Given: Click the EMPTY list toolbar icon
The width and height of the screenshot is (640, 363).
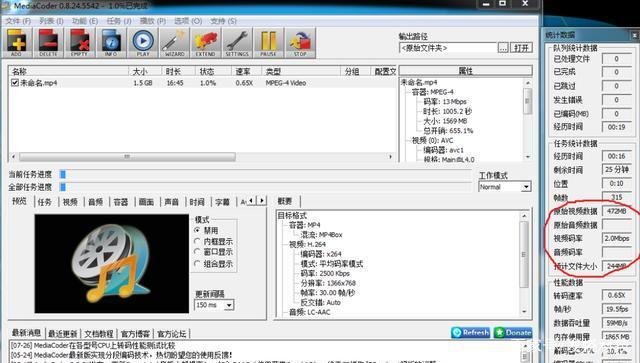Looking at the screenshot, I should [x=80, y=43].
